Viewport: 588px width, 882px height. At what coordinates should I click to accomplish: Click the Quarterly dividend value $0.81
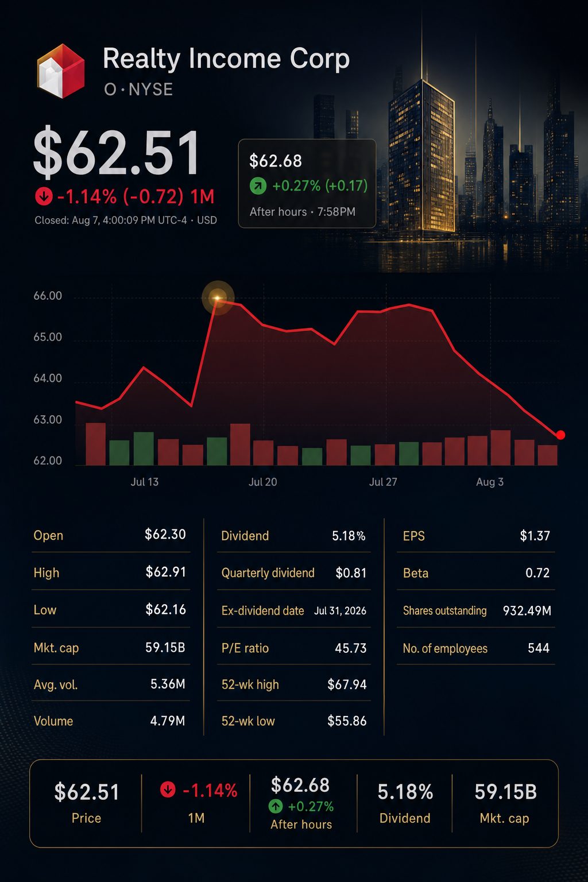pos(351,573)
